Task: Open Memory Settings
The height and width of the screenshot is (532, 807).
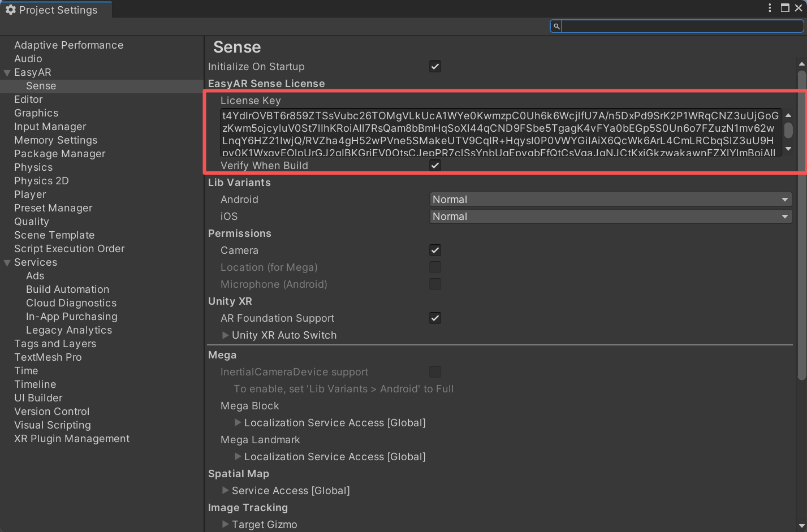Action: (x=55, y=140)
